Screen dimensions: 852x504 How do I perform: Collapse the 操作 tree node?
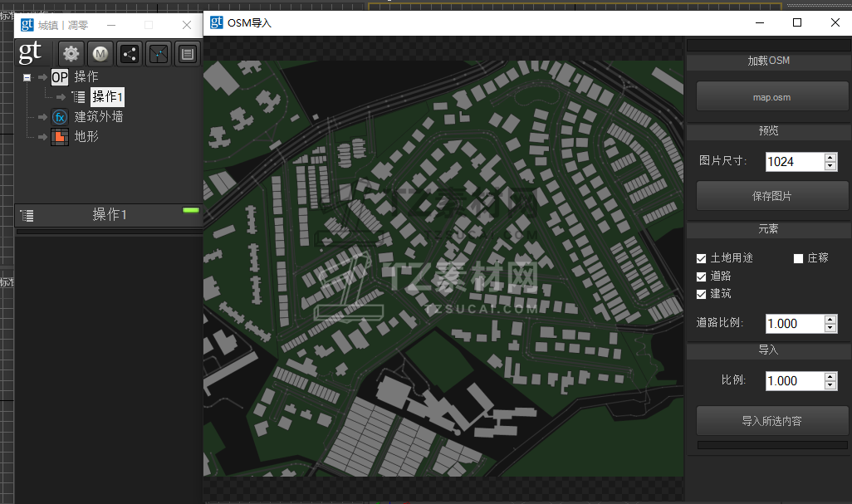[x=27, y=77]
